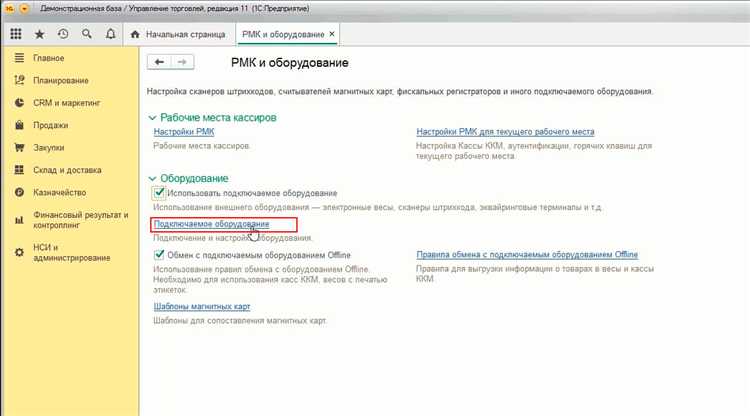This screenshot has height=416, width=750.
Task: Open the Закупки section
Action: point(48,148)
